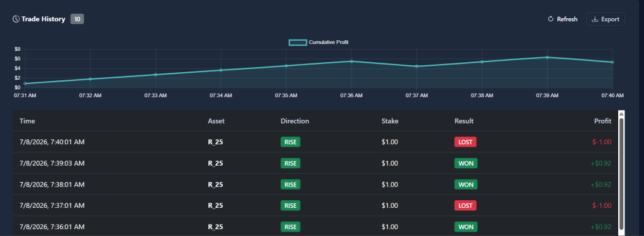Click the time 7/8/2026, 7:38:01 AM
The height and width of the screenshot is (236, 644).
(52, 185)
